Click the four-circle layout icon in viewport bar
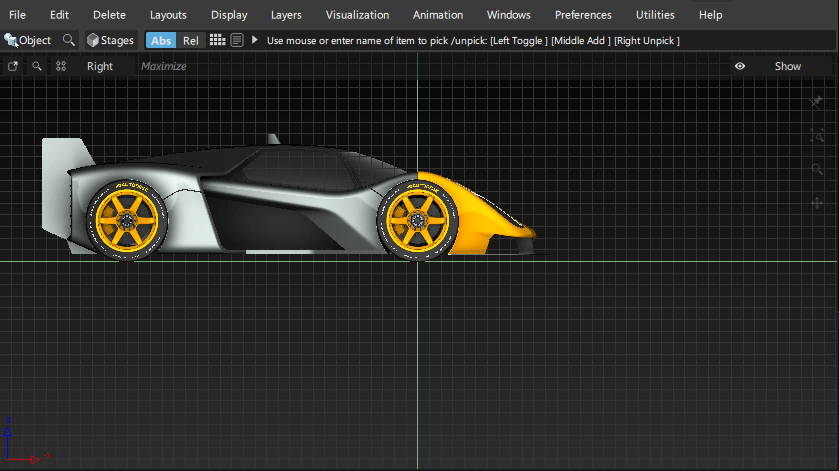 pyautogui.click(x=61, y=66)
